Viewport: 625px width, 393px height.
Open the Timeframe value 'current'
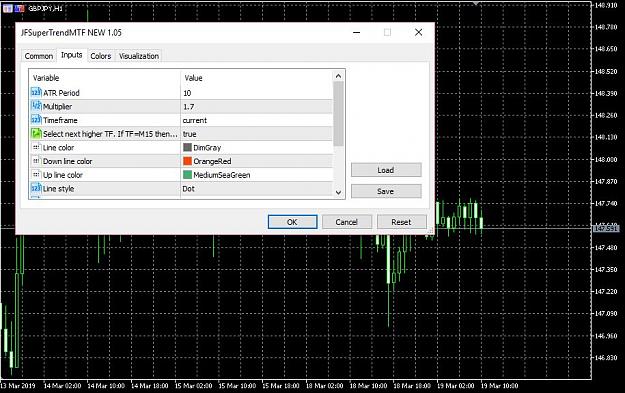tap(195, 120)
